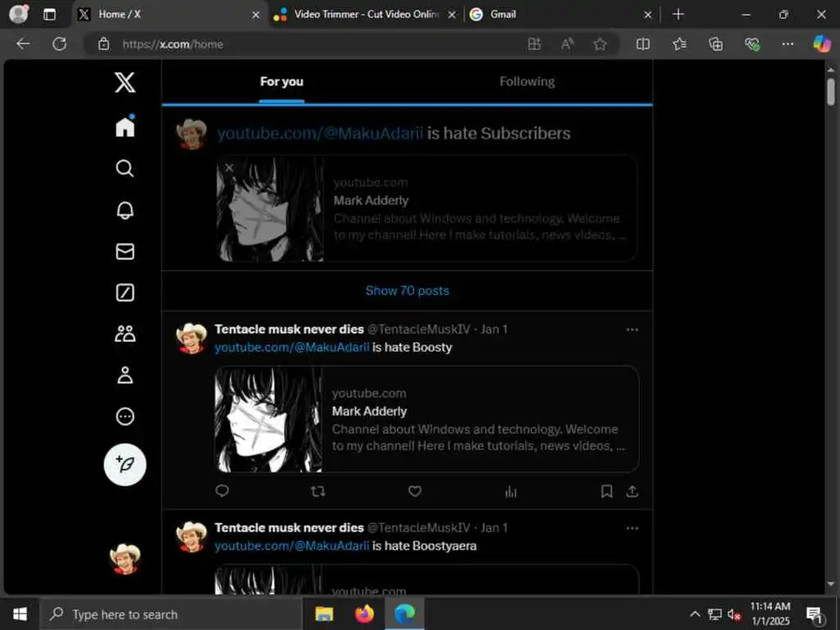The height and width of the screenshot is (630, 840).
Task: Open Favorites list icon
Action: coord(679,44)
